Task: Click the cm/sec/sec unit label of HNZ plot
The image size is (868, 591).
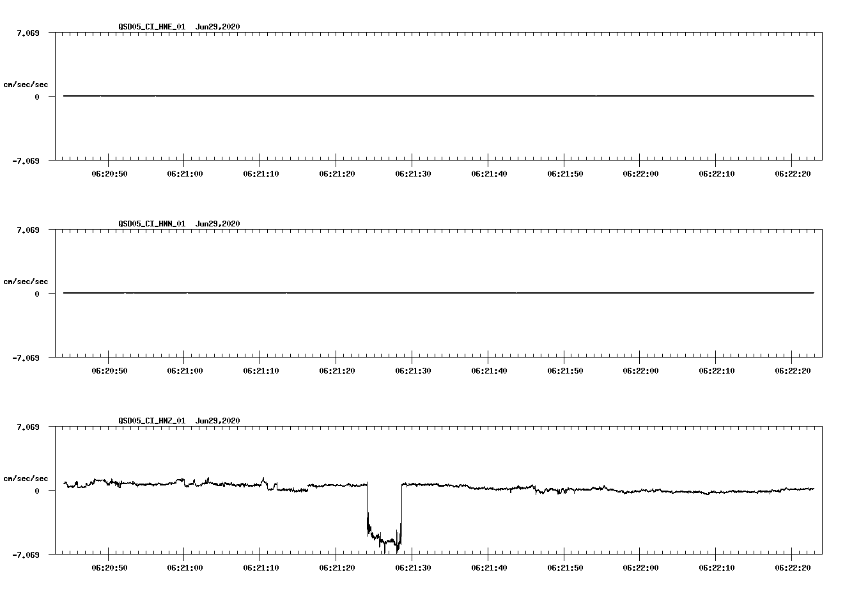Action: [26, 478]
